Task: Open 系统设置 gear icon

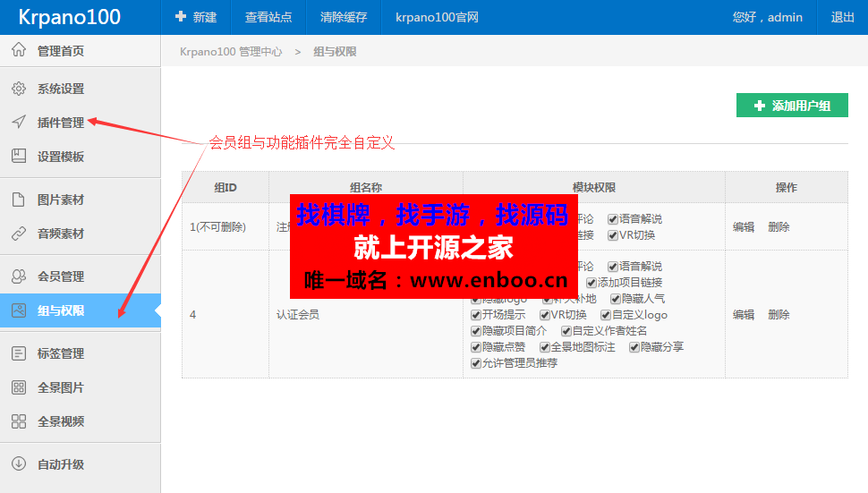Action: click(x=19, y=89)
